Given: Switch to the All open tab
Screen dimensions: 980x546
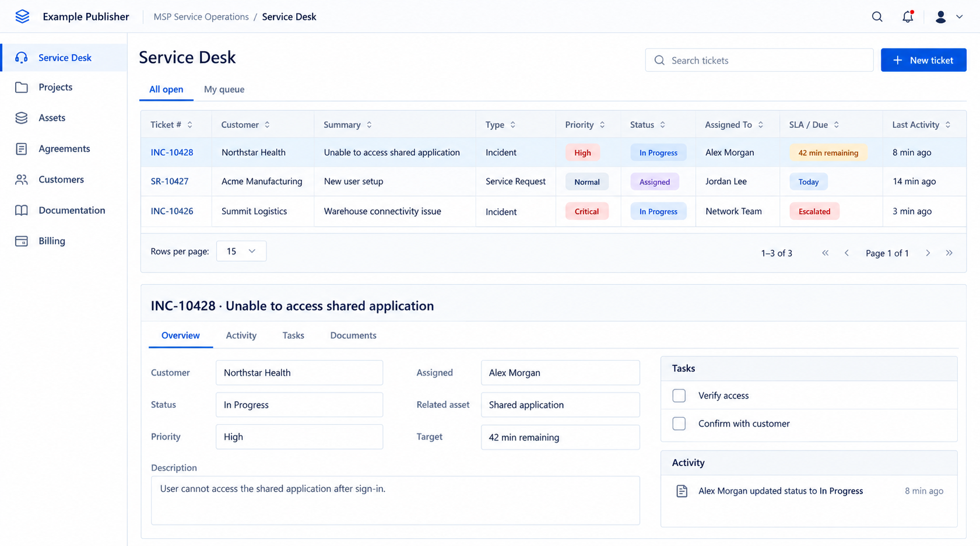Looking at the screenshot, I should (x=166, y=89).
